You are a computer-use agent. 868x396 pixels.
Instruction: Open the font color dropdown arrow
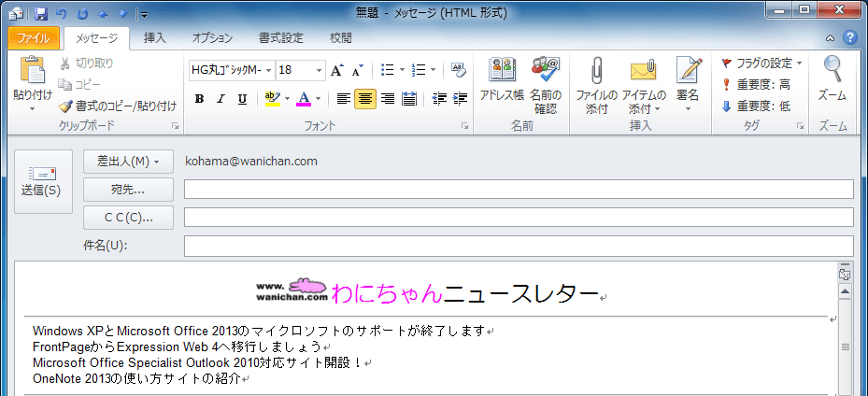(x=319, y=99)
